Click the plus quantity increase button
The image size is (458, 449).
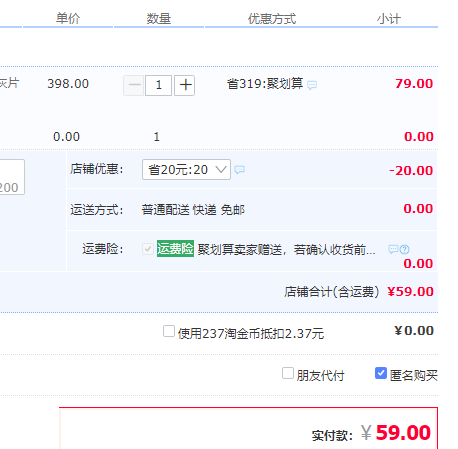(x=184, y=85)
